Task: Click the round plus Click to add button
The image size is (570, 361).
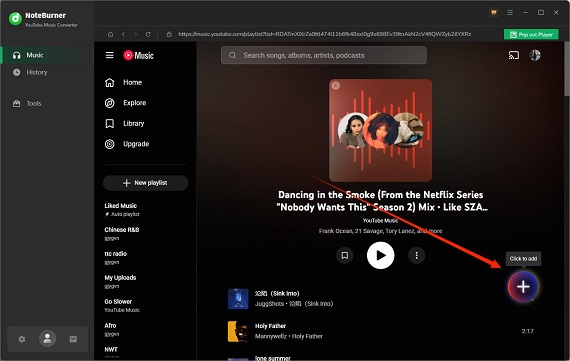Action: (x=523, y=286)
